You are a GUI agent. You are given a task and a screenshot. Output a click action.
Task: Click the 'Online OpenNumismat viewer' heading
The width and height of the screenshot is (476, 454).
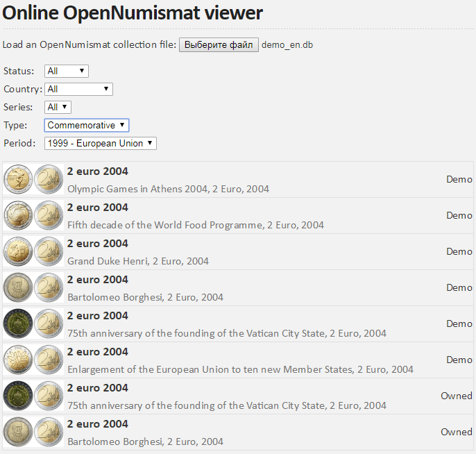coord(133,13)
